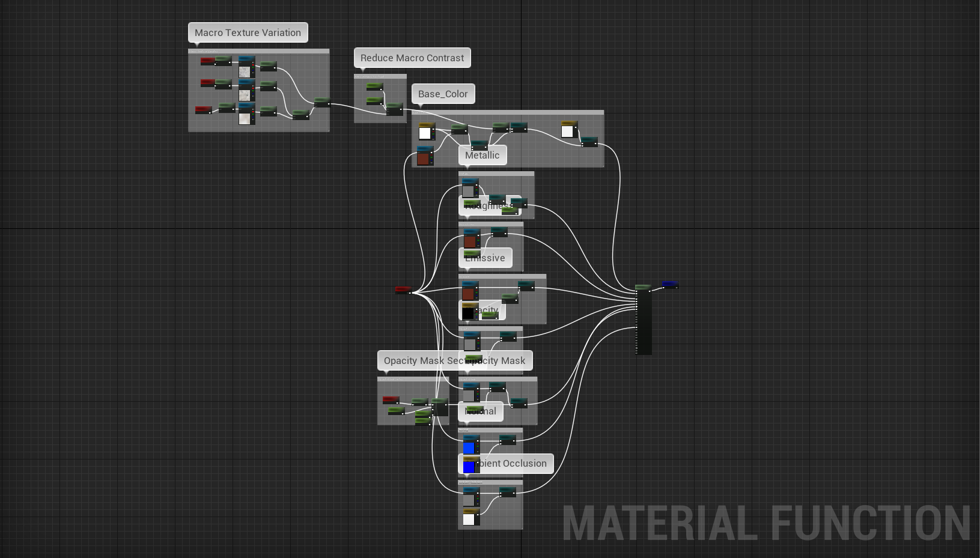
Task: Click the teal node in Ambient Occlusion group
Action: (508, 493)
